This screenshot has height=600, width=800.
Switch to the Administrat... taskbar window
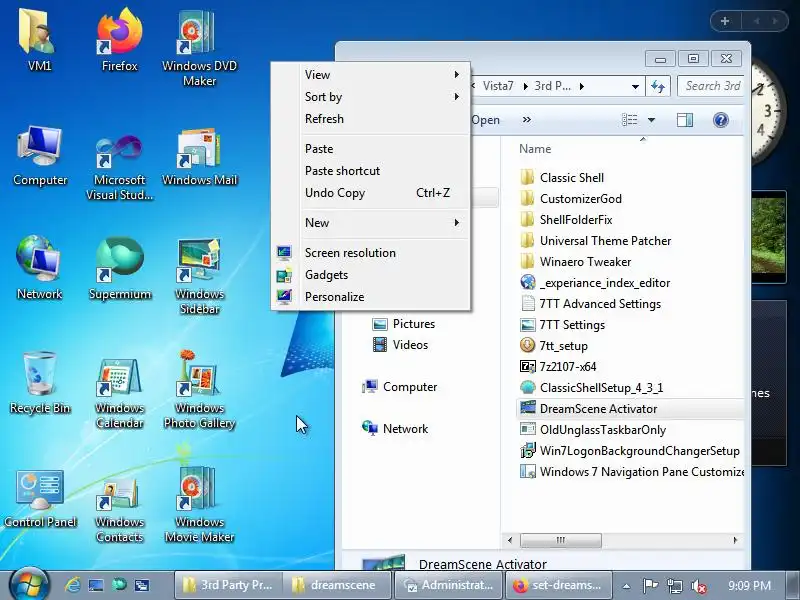coord(449,585)
